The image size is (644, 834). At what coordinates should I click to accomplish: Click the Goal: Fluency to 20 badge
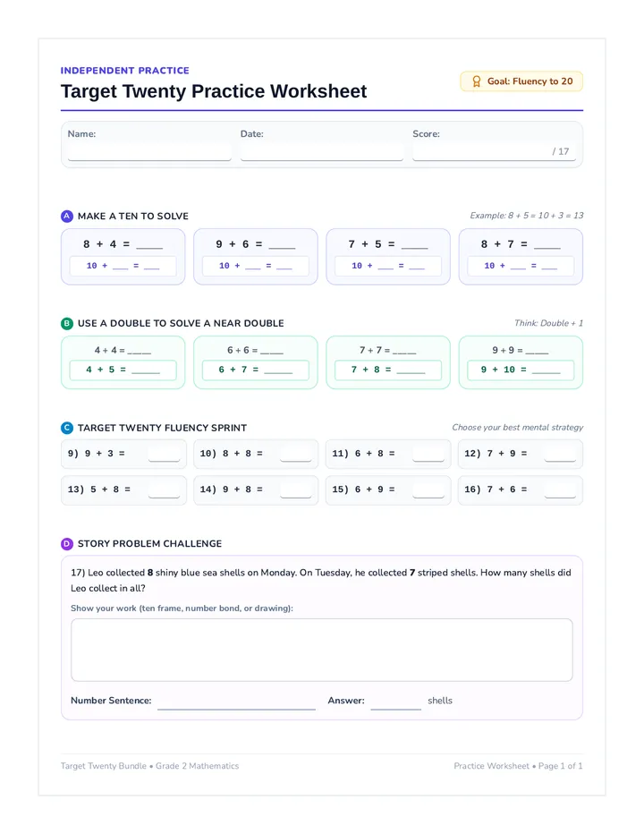521,81
